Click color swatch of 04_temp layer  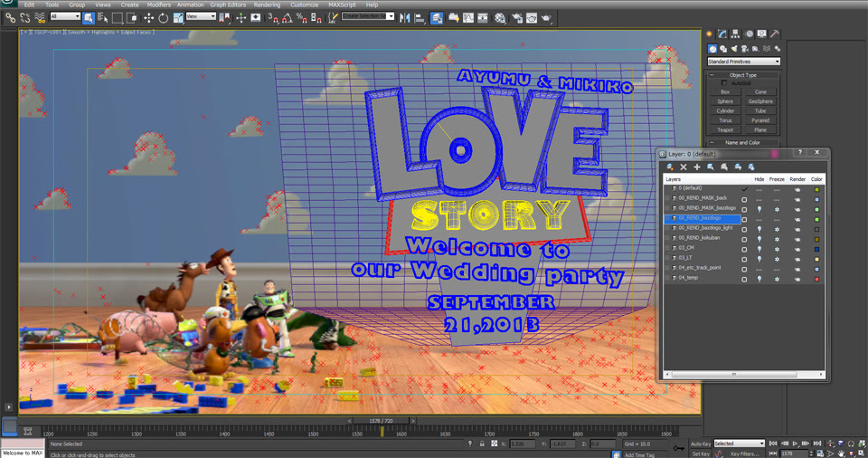(816, 279)
